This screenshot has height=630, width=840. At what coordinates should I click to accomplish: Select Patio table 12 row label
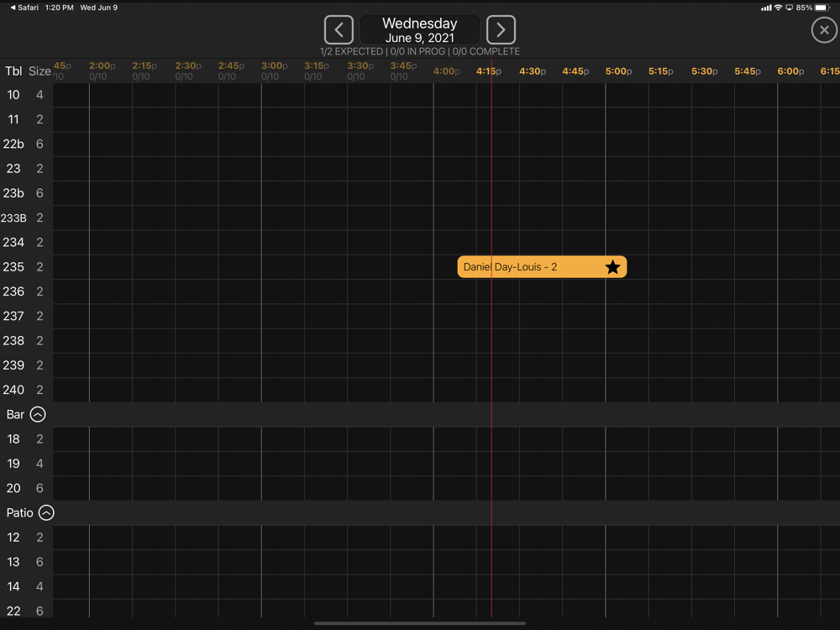coord(13,538)
